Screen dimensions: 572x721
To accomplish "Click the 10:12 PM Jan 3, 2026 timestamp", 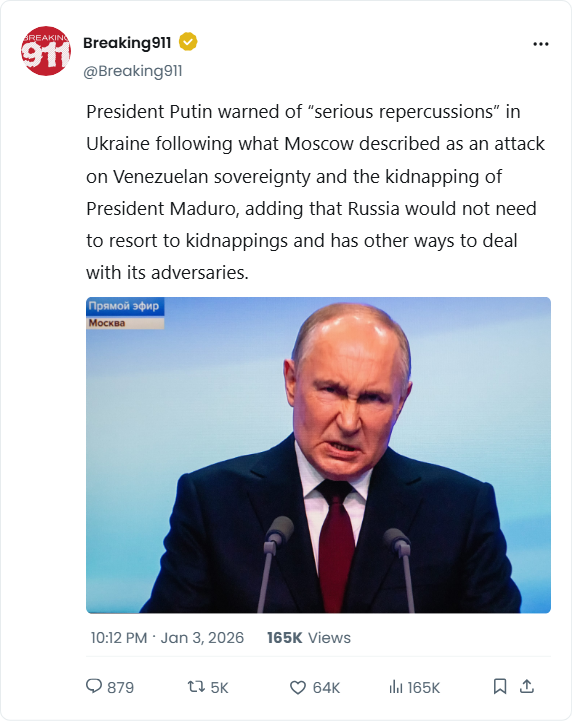I will coord(167,638).
